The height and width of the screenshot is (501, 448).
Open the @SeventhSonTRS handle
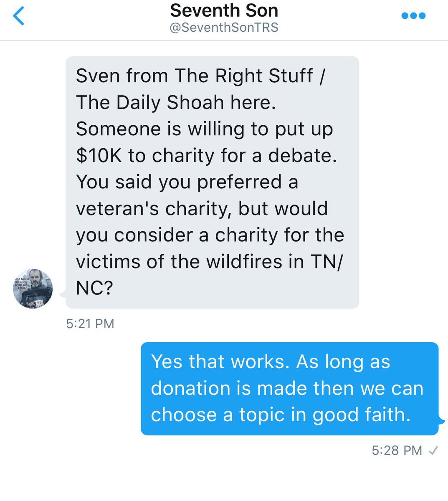coord(224,28)
